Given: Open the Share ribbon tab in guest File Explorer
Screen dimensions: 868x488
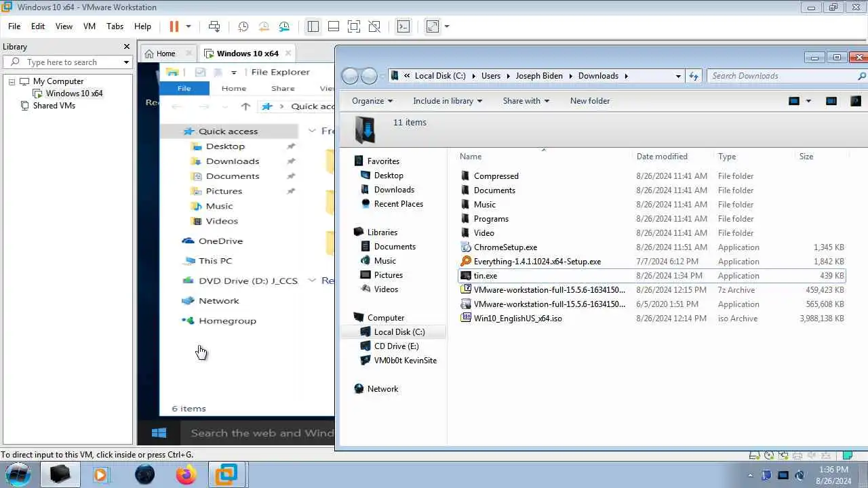Looking at the screenshot, I should click(x=283, y=88).
